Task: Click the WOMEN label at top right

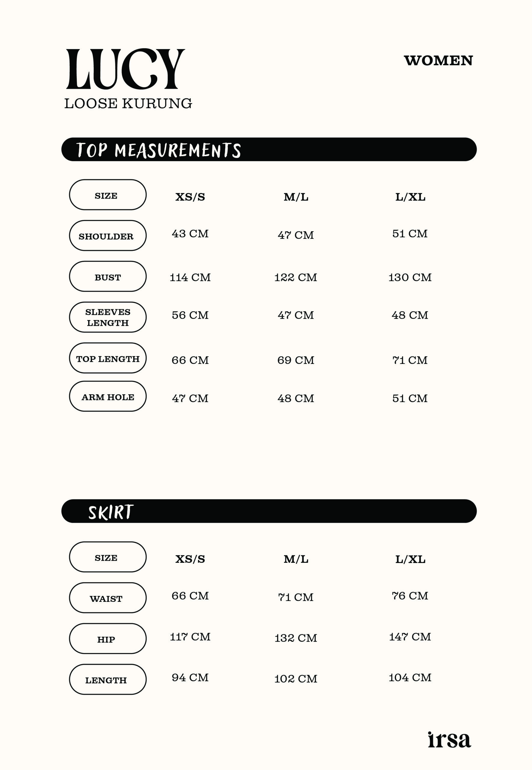Action: 438,61
